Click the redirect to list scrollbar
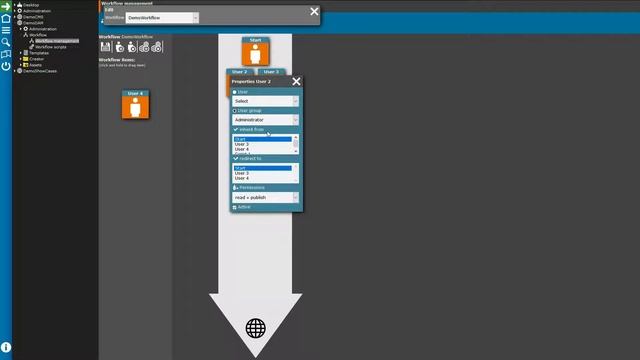Screen dimensions: 640x360 (296, 173)
